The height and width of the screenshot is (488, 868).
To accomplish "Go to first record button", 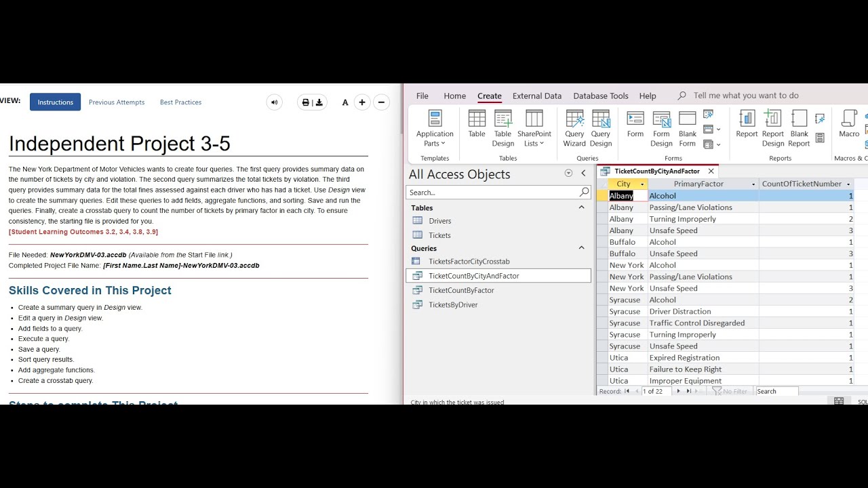I will click(x=627, y=391).
